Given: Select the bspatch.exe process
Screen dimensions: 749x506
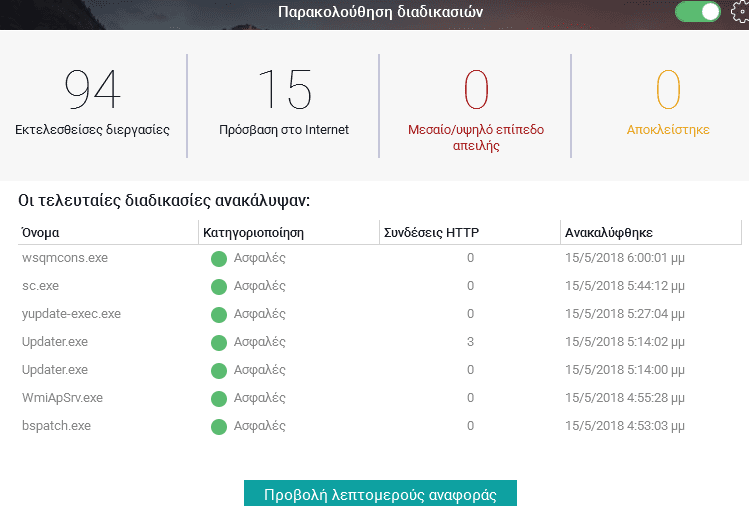Looking at the screenshot, I should pos(380,426).
